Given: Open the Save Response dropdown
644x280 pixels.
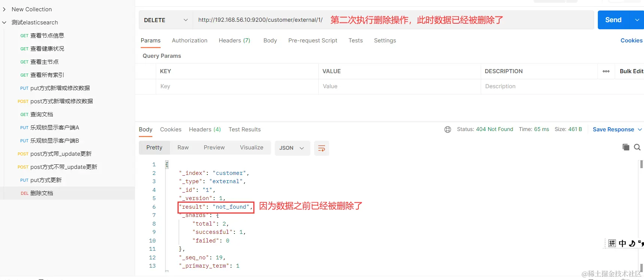Looking at the screenshot, I should (x=617, y=129).
